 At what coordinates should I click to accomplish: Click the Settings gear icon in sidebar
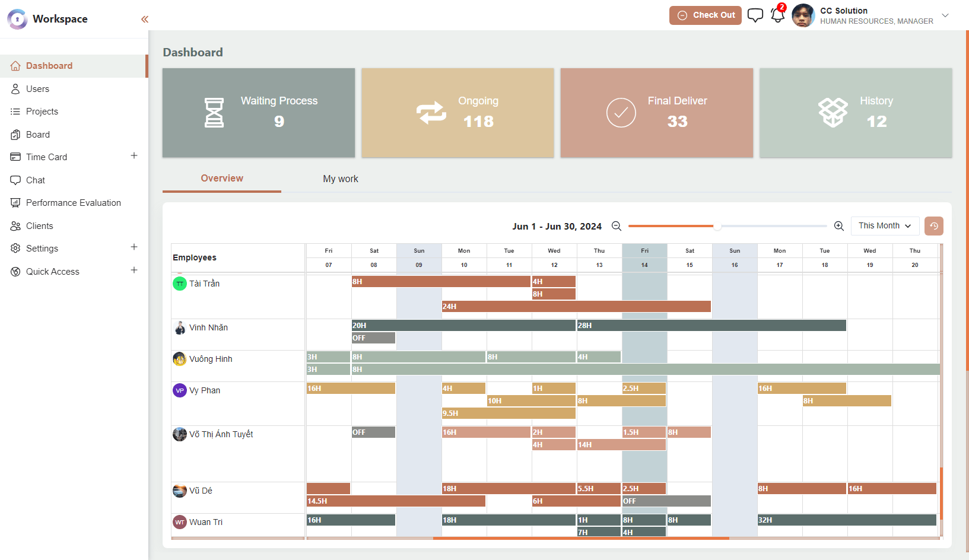[15, 249]
